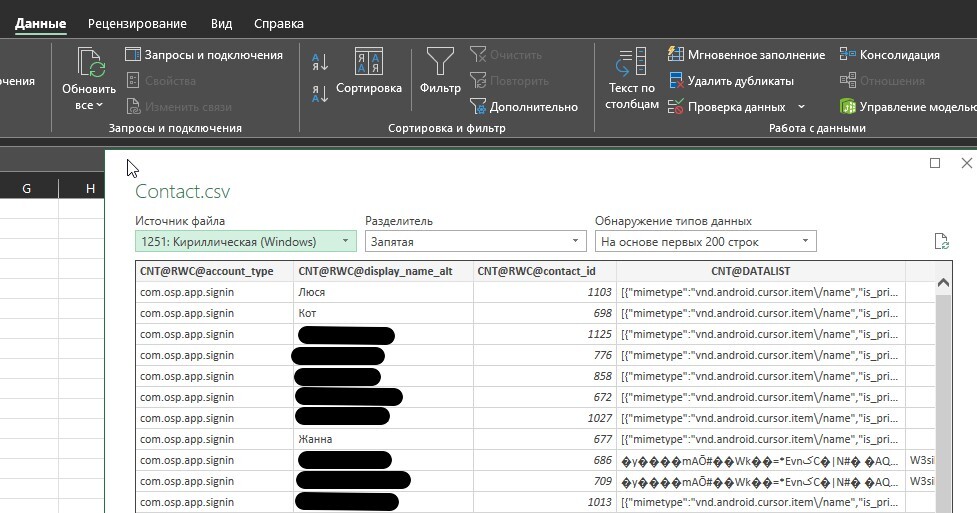
Task: Click the Текст по столбцам icon
Action: (x=632, y=64)
